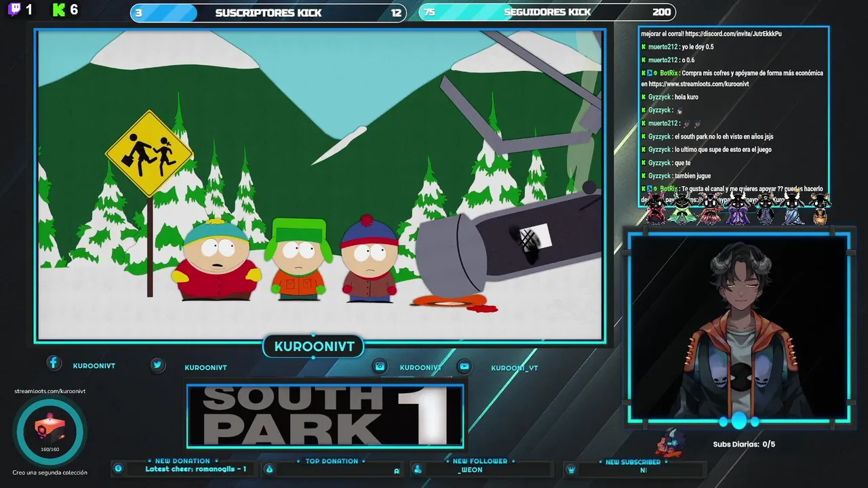
Task: Click the current subscriber count '3'
Action: pos(139,12)
